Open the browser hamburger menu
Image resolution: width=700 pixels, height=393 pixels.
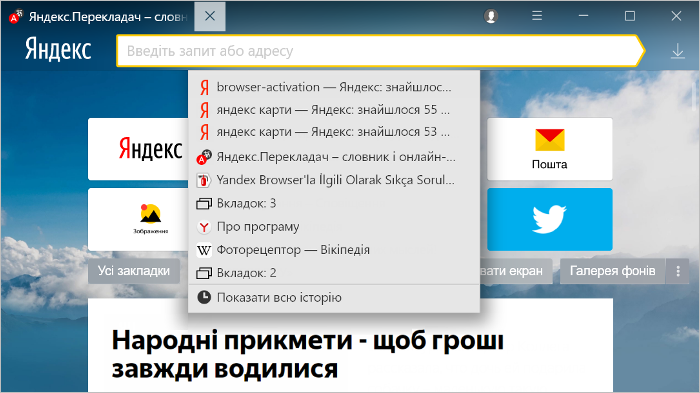click(537, 16)
